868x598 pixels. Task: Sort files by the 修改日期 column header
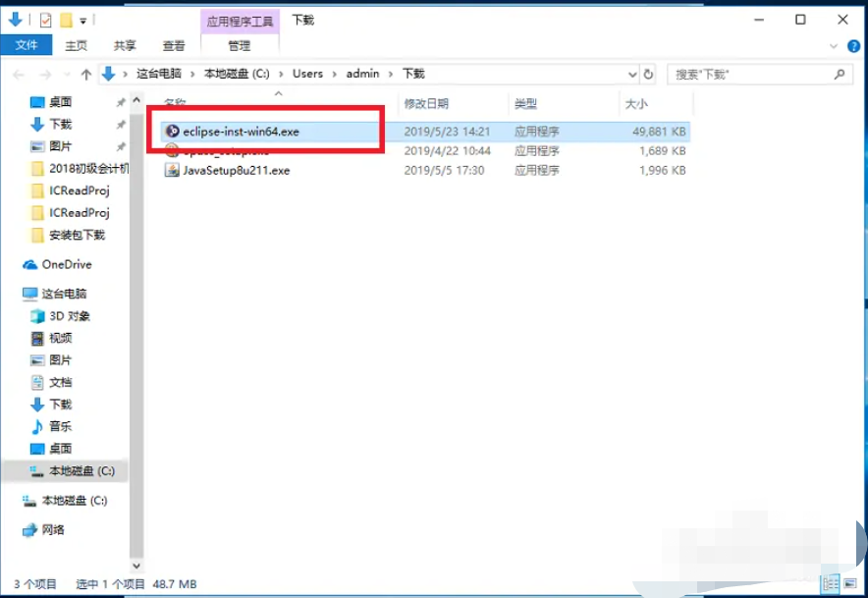[426, 103]
